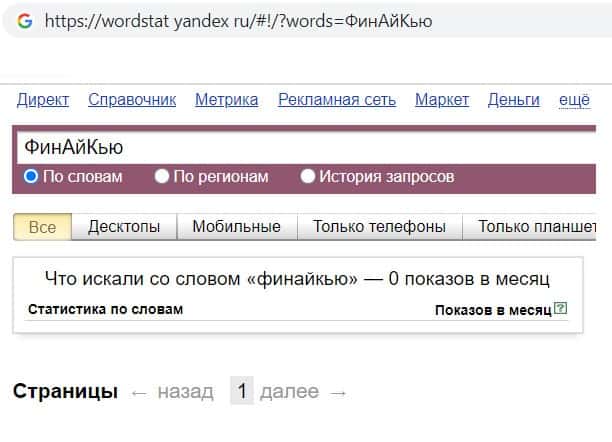The height and width of the screenshot is (442, 612).
Task: Open the Директ link
Action: pos(43,99)
